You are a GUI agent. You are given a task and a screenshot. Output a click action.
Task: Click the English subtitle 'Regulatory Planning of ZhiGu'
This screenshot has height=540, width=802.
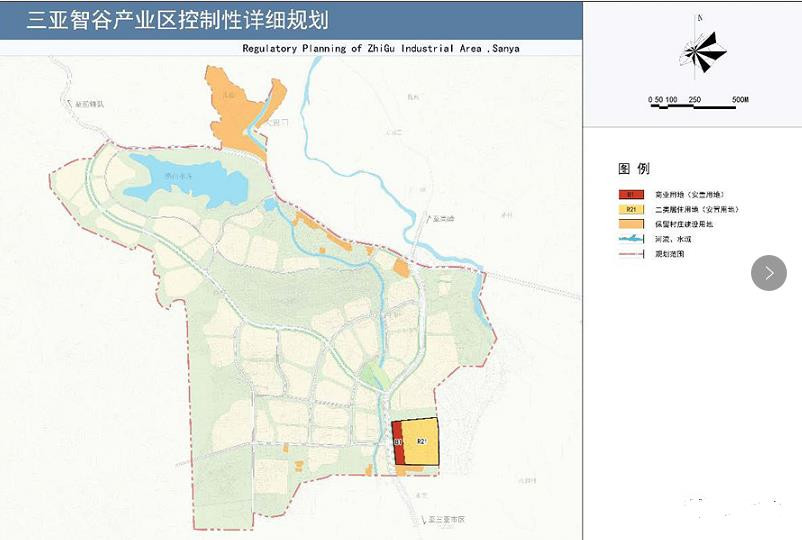pos(380,47)
